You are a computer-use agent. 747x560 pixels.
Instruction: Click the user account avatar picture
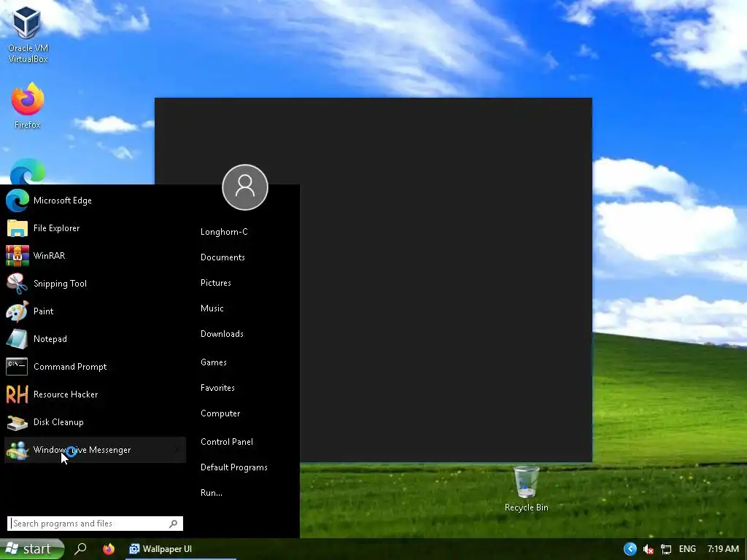click(245, 187)
